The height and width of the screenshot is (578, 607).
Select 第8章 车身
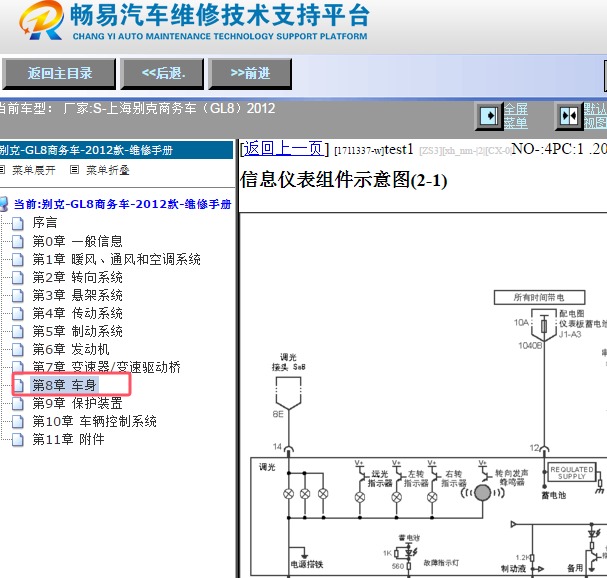(x=64, y=385)
